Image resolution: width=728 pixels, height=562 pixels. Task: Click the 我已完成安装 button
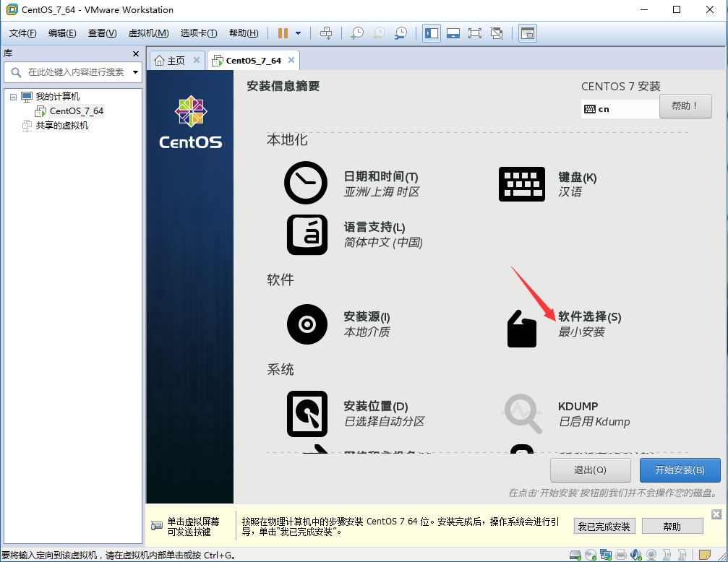(604, 527)
